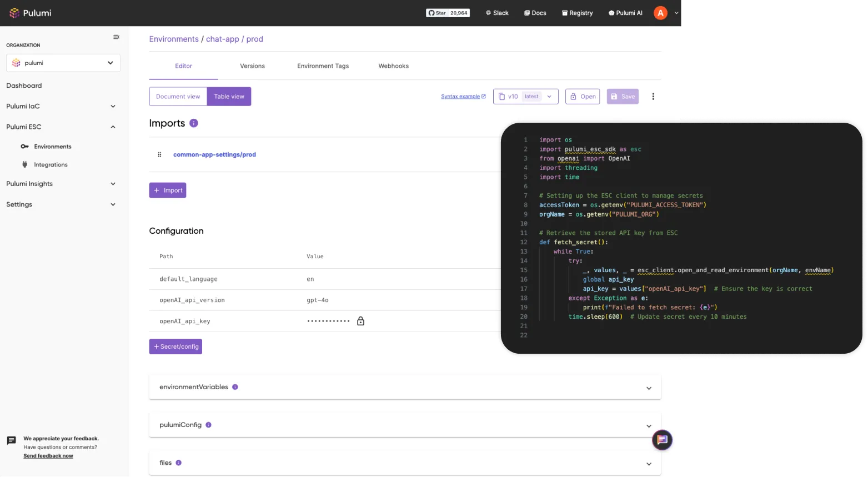This screenshot has width=868, height=477.
Task: Open Integrations in the sidebar
Action: pos(51,165)
